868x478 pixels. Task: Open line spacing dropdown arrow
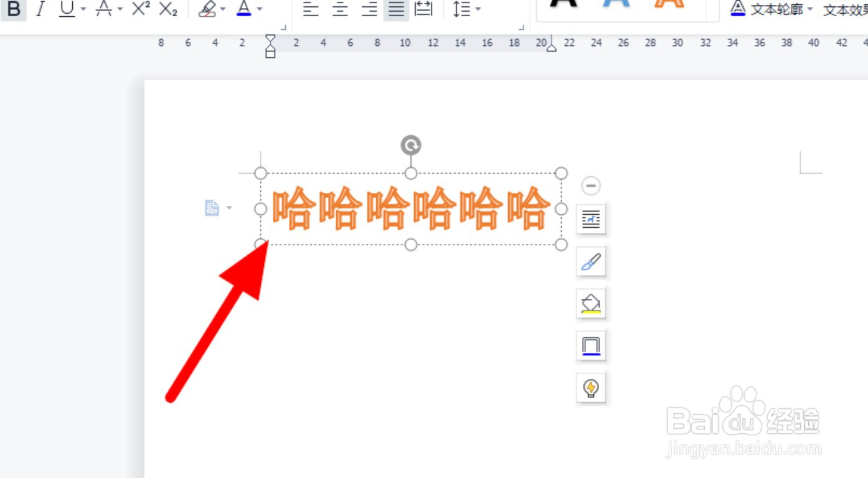pyautogui.click(x=478, y=9)
